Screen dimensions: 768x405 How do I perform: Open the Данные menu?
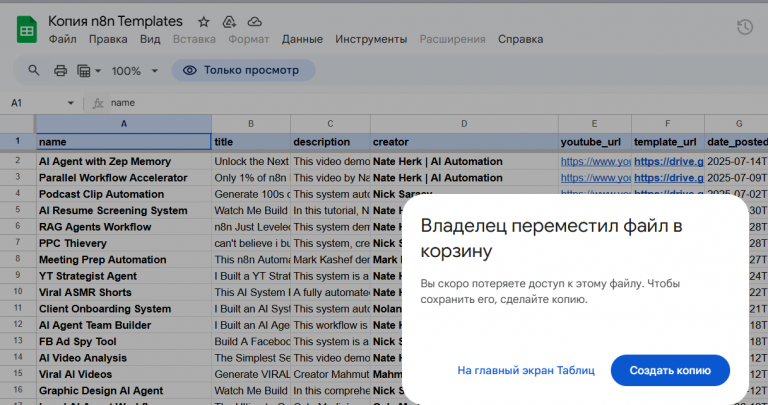click(x=302, y=40)
